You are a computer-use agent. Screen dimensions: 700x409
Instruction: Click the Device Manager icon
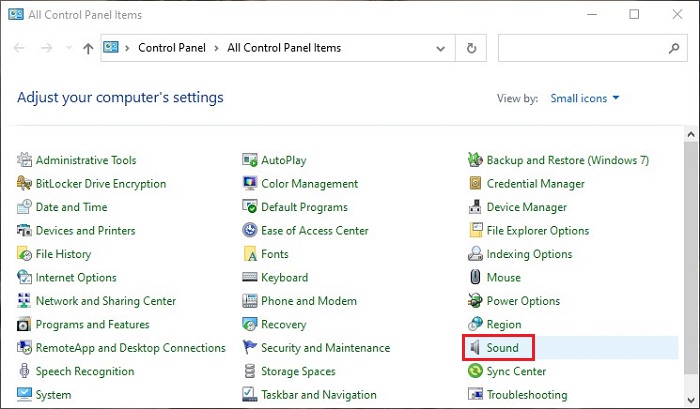tap(475, 206)
